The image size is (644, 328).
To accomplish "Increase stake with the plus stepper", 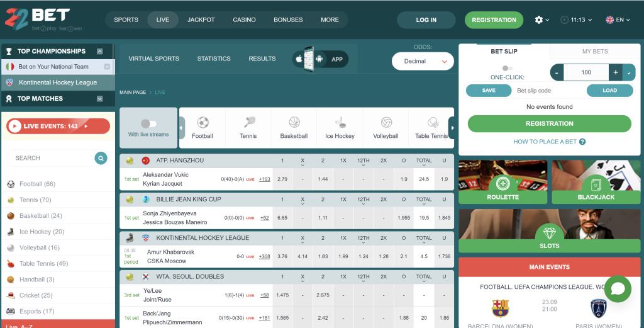I will pos(616,72).
